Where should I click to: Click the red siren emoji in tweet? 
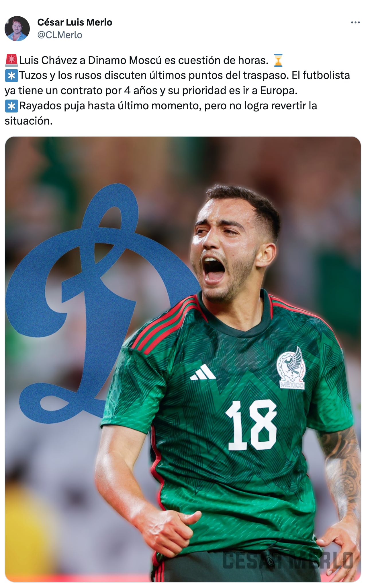[x=11, y=60]
